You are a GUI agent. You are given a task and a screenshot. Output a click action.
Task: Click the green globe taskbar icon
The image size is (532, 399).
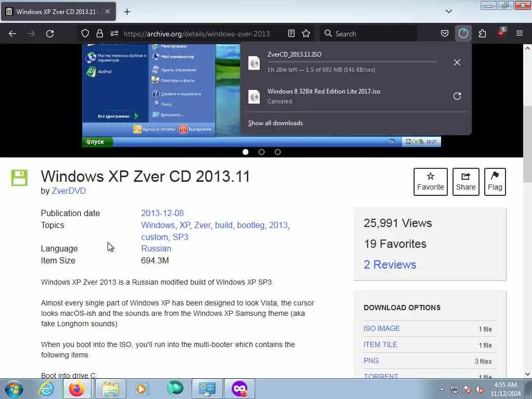(x=175, y=389)
